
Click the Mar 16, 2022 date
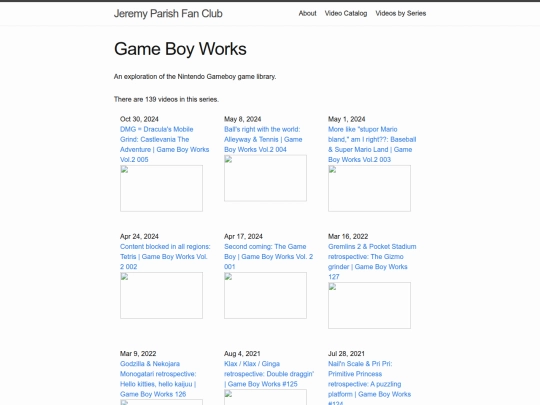point(348,237)
